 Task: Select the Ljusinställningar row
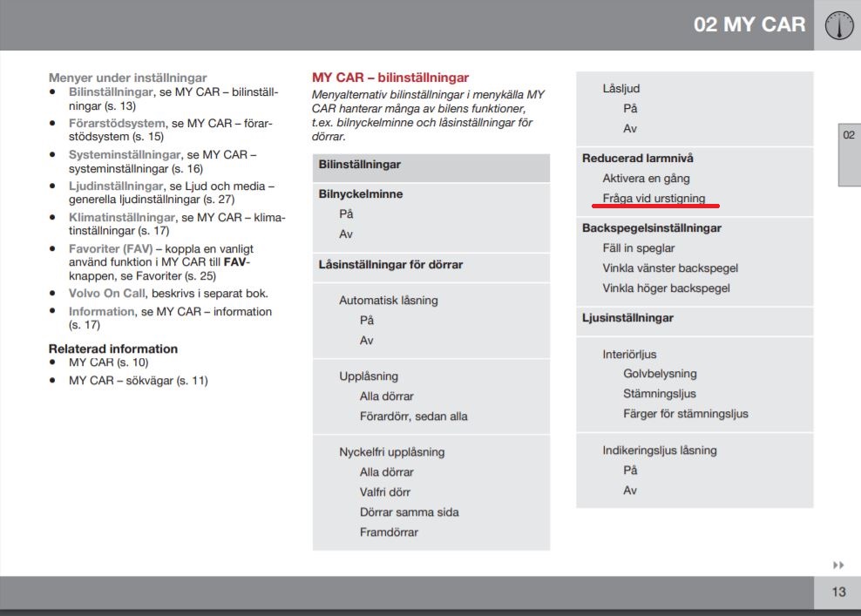coord(695,322)
